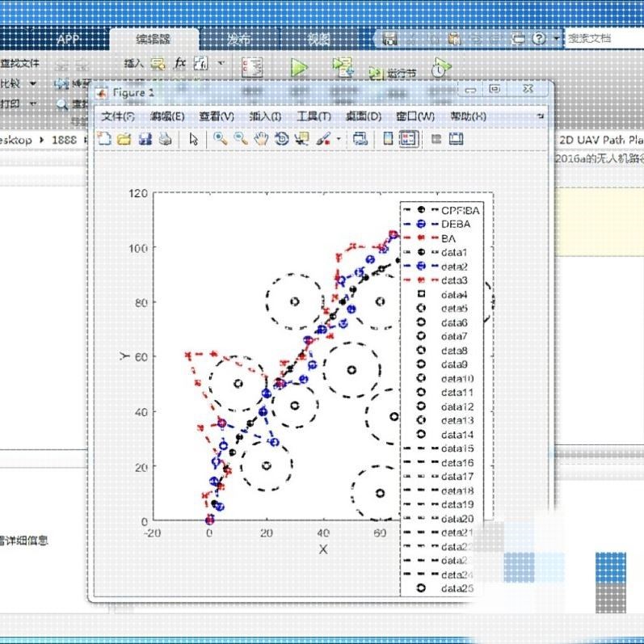Open a file via the Figure toolbar folder icon
Image resolution: width=644 pixels, height=644 pixels.
point(124,139)
